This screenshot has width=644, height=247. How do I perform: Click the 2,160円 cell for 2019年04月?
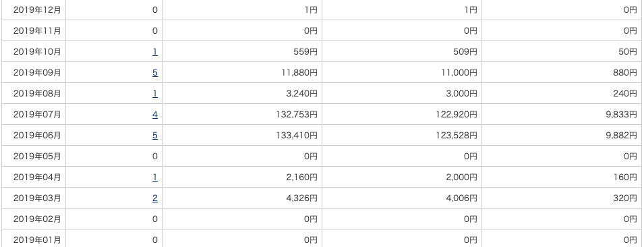pos(242,177)
